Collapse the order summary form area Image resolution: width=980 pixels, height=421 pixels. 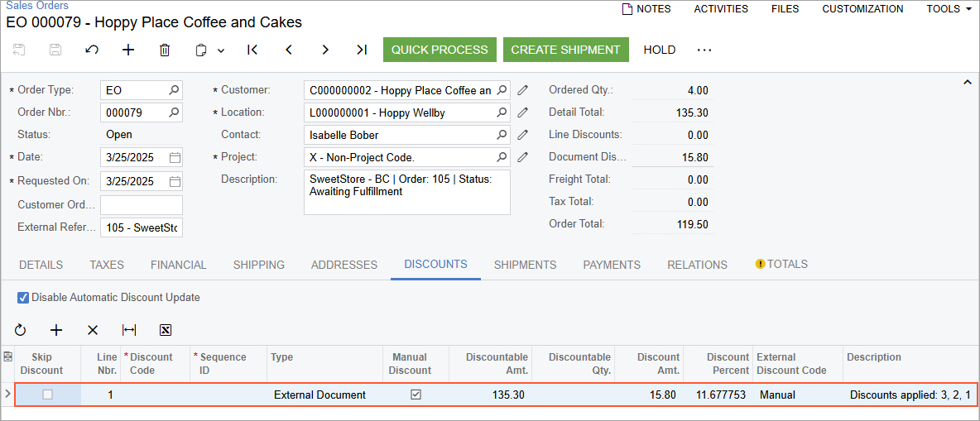(967, 82)
